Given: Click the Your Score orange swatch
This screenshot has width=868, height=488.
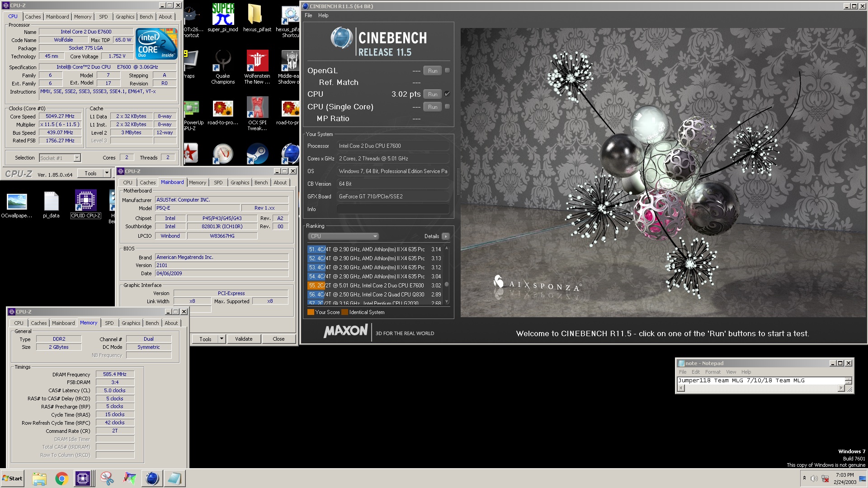Looking at the screenshot, I should (x=311, y=312).
